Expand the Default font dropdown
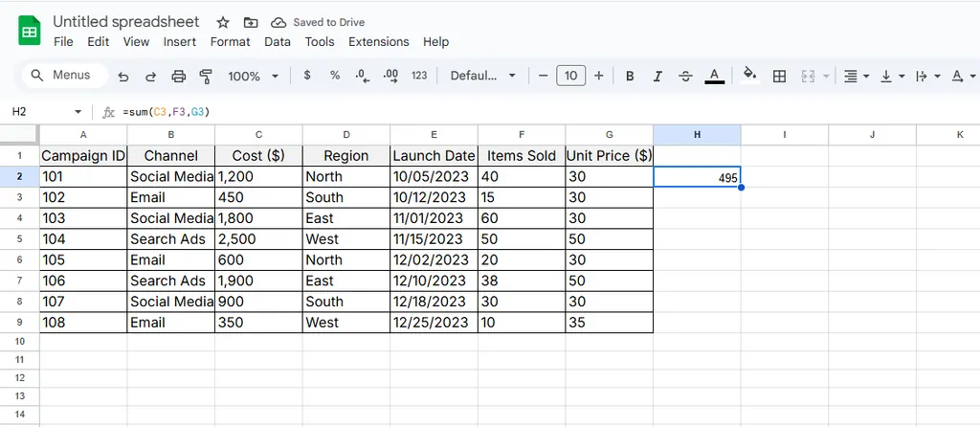This screenshot has height=427, width=980. pyautogui.click(x=483, y=76)
